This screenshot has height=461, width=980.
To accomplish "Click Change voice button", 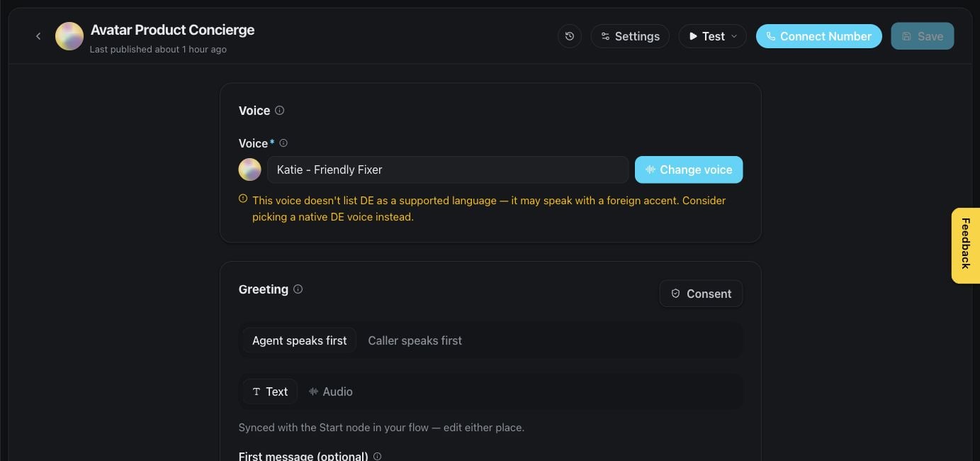I will pyautogui.click(x=689, y=170).
